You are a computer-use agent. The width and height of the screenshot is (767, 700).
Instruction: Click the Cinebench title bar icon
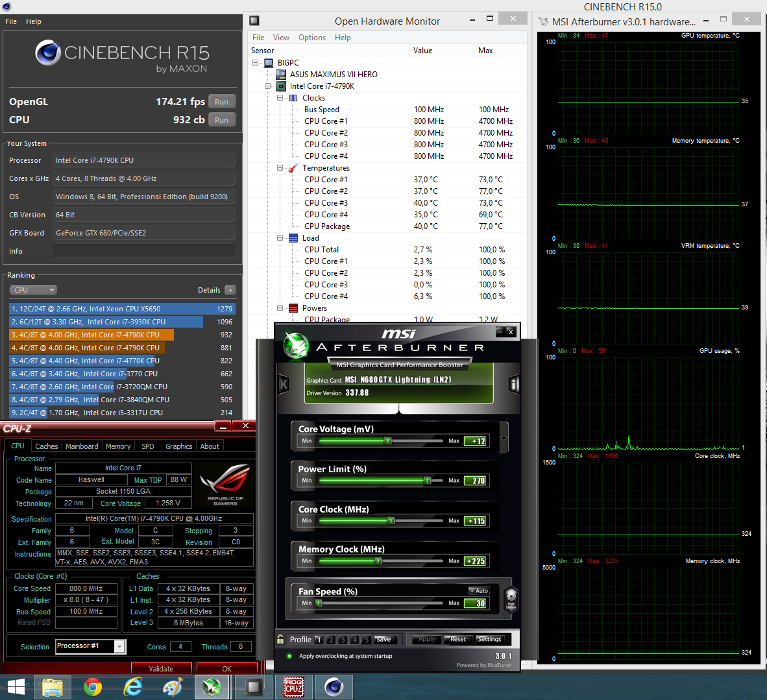pos(6,6)
